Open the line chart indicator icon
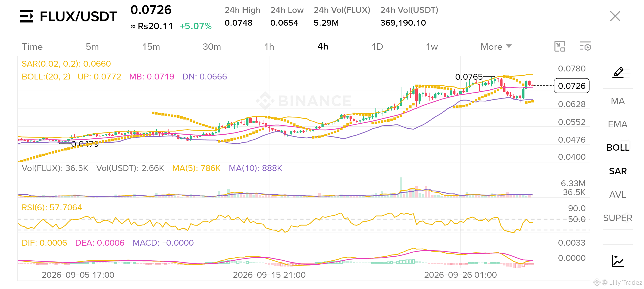The image size is (644, 289). coord(618,261)
